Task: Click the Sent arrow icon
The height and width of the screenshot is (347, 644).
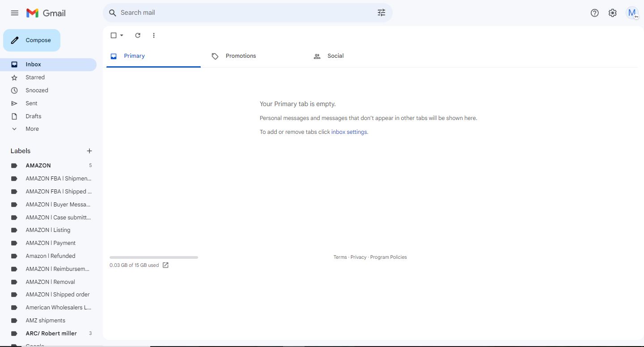Action: click(14, 103)
